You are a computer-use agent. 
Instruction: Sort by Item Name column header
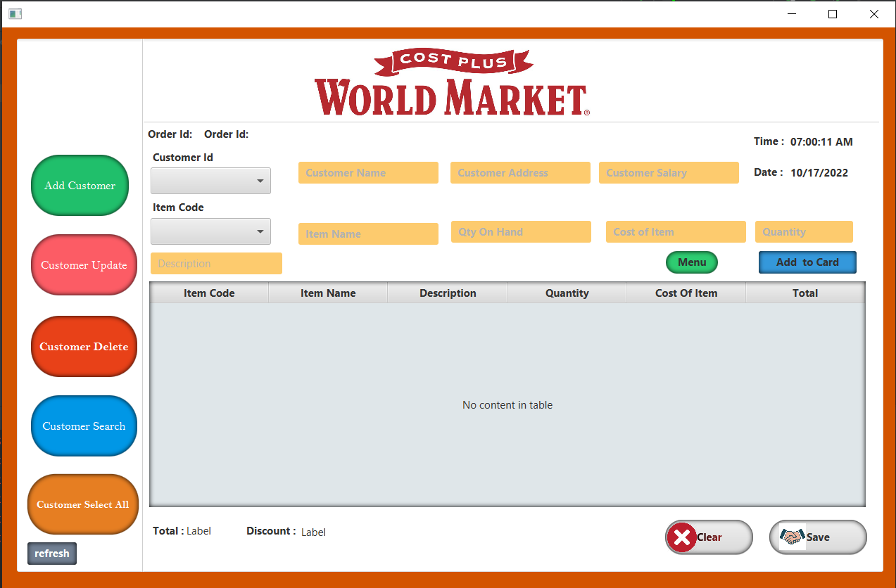click(328, 293)
